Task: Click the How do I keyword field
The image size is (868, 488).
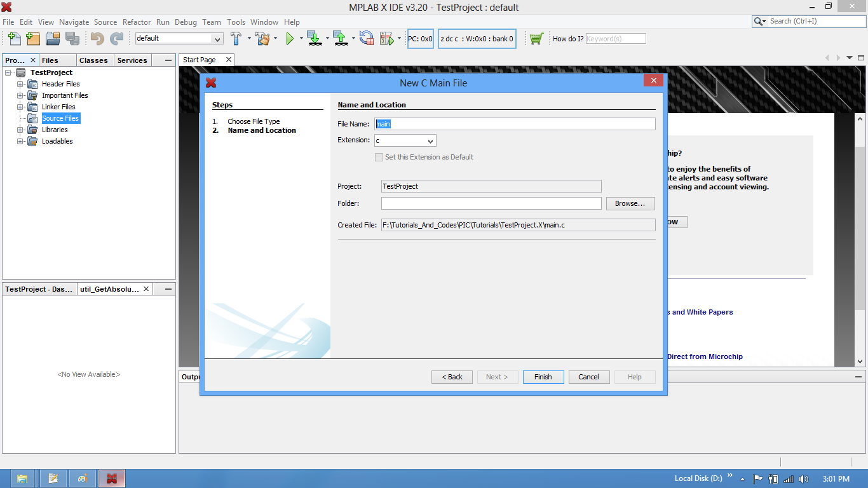Action: coord(615,39)
